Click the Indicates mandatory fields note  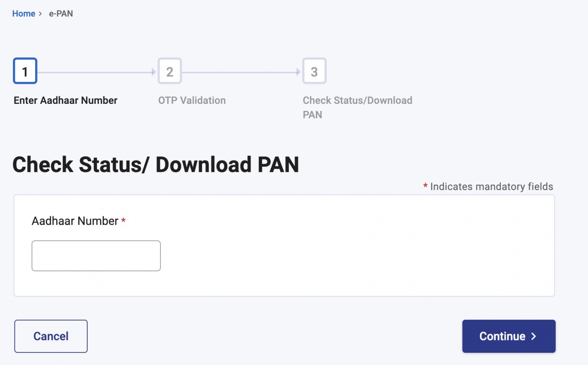pos(492,187)
